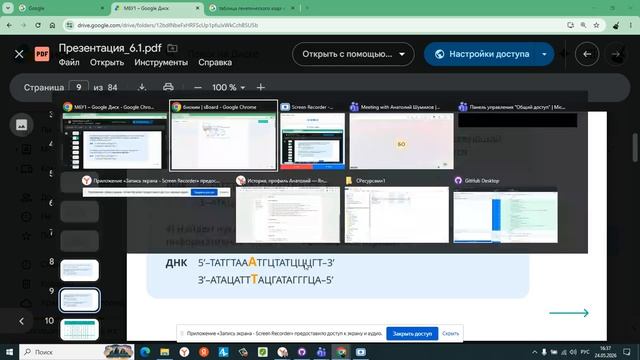Screen dimensions: 640x360
Task: Close the М6У1 – Google Диск tab
Action: click(x=198, y=8)
